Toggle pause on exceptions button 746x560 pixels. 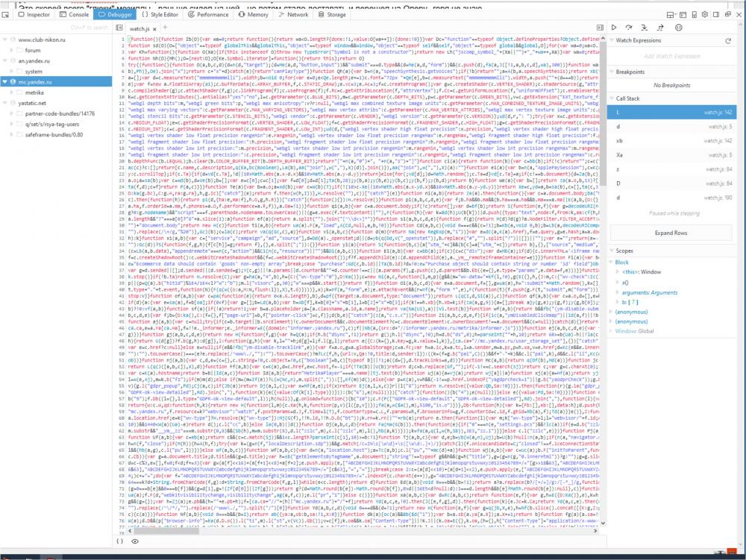pos(678,28)
